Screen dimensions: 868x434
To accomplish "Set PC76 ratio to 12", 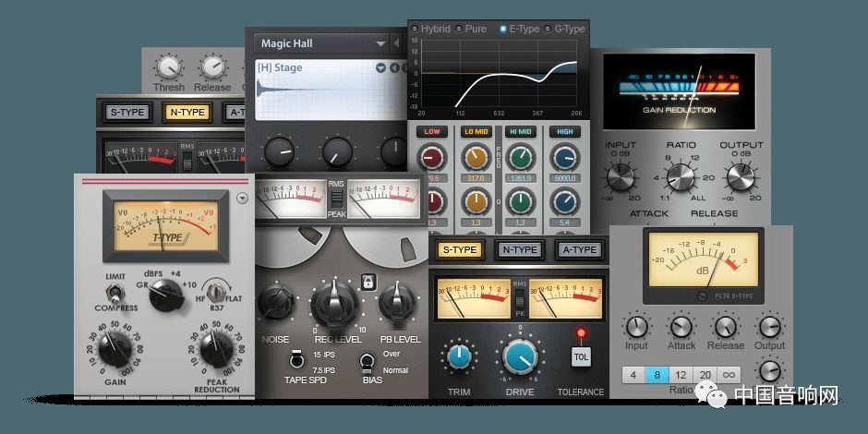I will pos(681,375).
